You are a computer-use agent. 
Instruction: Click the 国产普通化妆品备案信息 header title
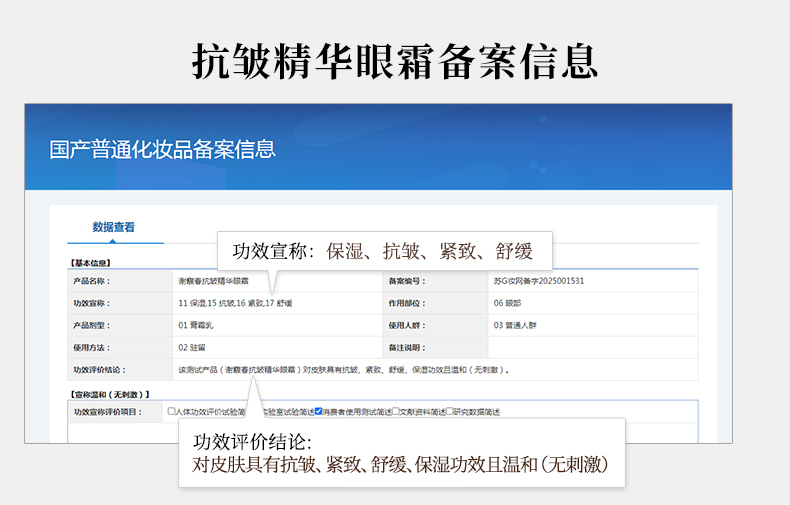(163, 150)
